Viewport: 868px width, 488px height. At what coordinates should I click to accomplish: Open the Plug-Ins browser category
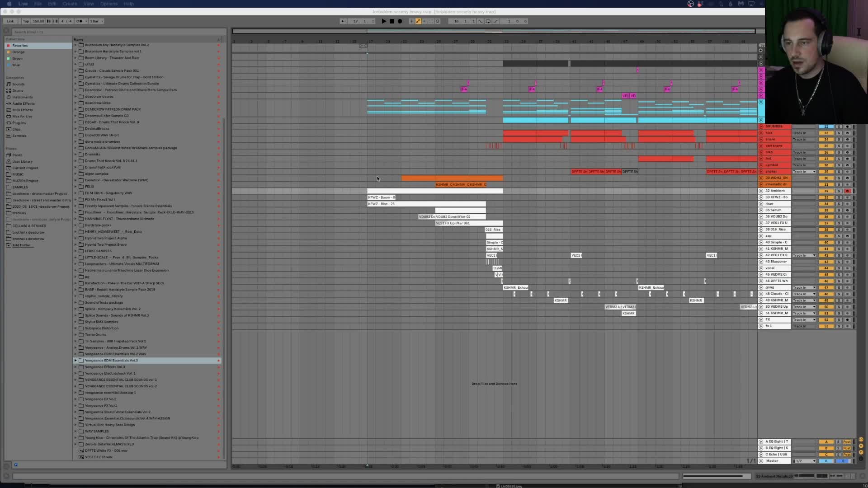19,123
